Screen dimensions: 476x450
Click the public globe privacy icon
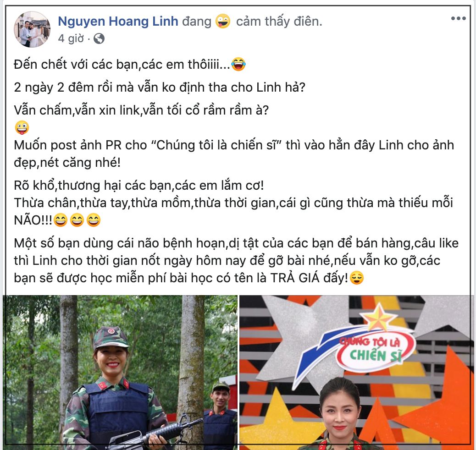[99, 38]
